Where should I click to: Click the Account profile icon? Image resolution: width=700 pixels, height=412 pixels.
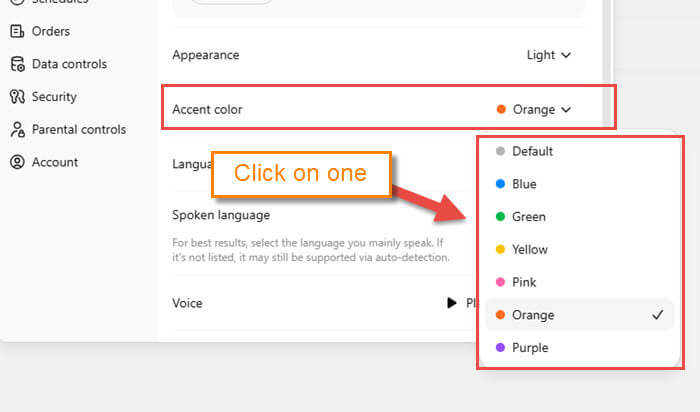(17, 162)
